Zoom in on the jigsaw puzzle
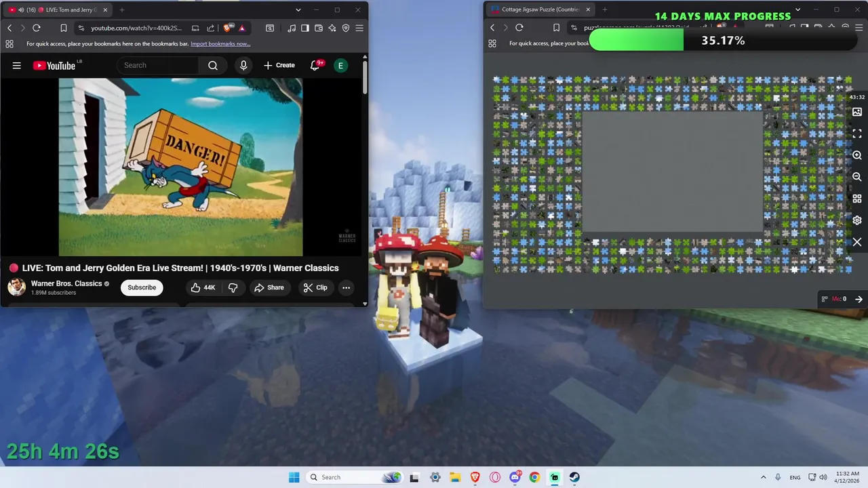868x488 pixels. tap(857, 155)
